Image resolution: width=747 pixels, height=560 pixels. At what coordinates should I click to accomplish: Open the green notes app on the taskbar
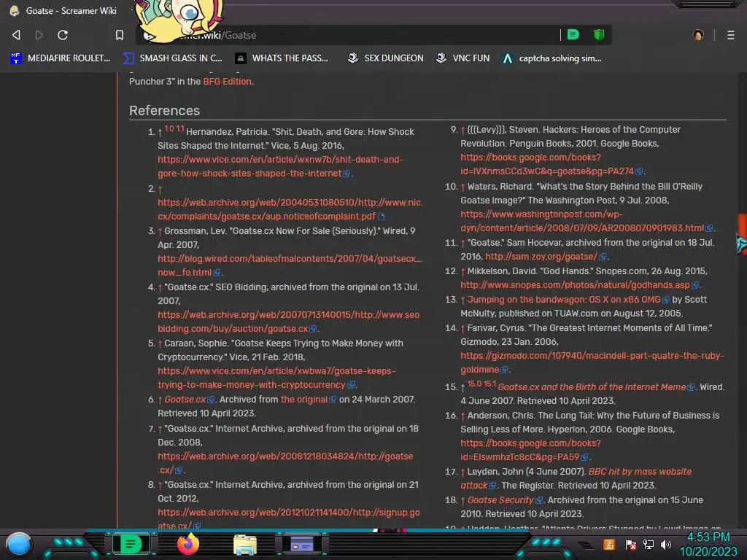pyautogui.click(x=130, y=544)
